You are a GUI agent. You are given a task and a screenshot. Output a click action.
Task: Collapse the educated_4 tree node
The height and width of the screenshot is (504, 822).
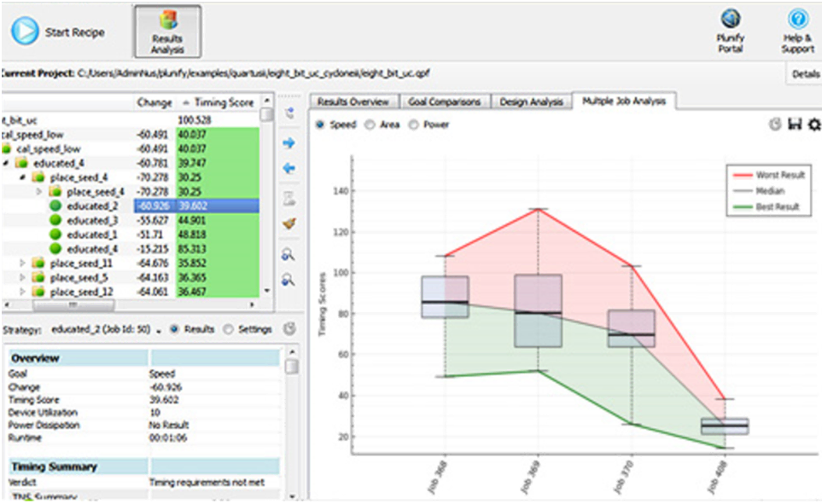click(8, 163)
